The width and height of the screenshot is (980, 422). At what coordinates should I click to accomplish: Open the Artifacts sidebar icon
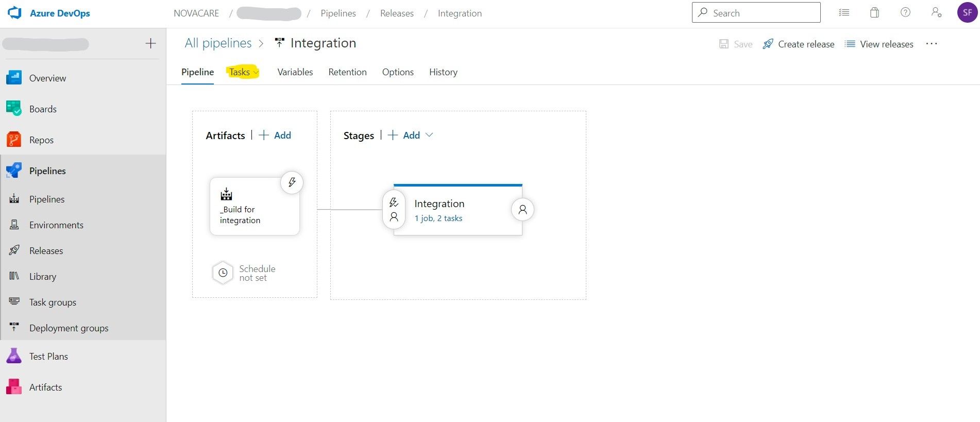pyautogui.click(x=14, y=387)
